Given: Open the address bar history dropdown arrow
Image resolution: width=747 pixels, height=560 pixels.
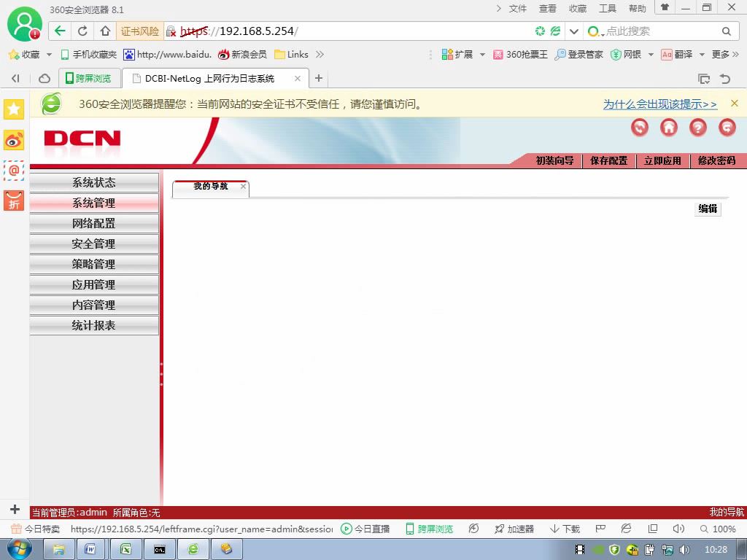Looking at the screenshot, I should coord(574,31).
